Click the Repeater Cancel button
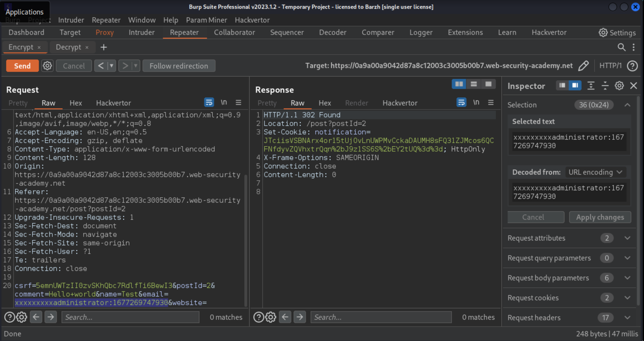The image size is (644, 341). point(74,66)
